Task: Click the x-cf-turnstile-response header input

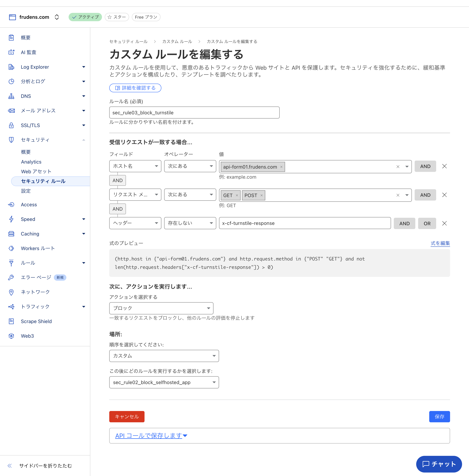Action: click(x=305, y=223)
